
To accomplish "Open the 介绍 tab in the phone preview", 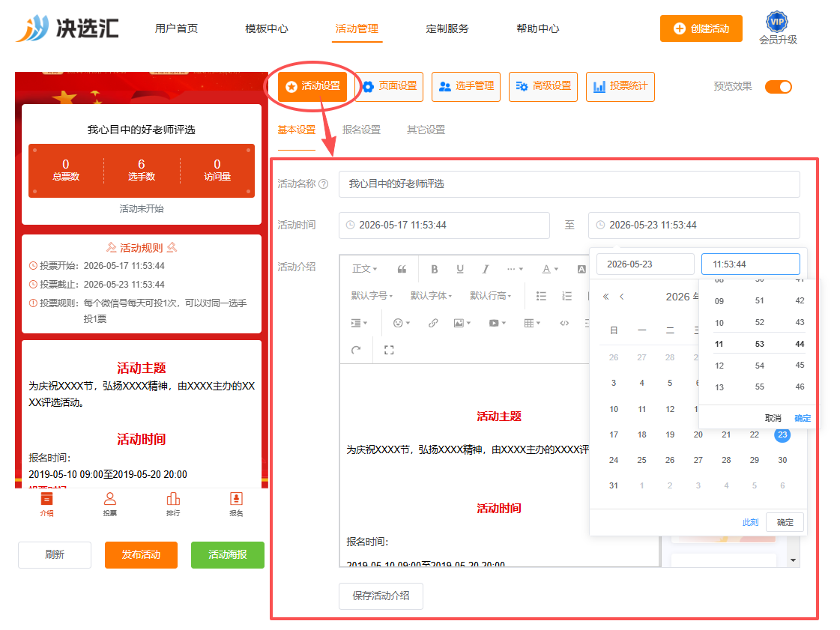I will (46, 504).
